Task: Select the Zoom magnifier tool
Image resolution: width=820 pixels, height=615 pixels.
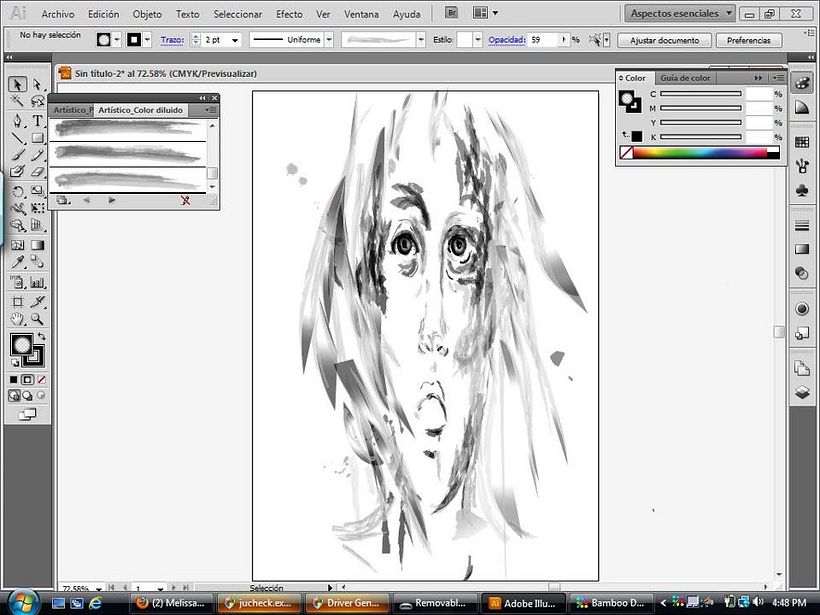Action: pos(37,319)
